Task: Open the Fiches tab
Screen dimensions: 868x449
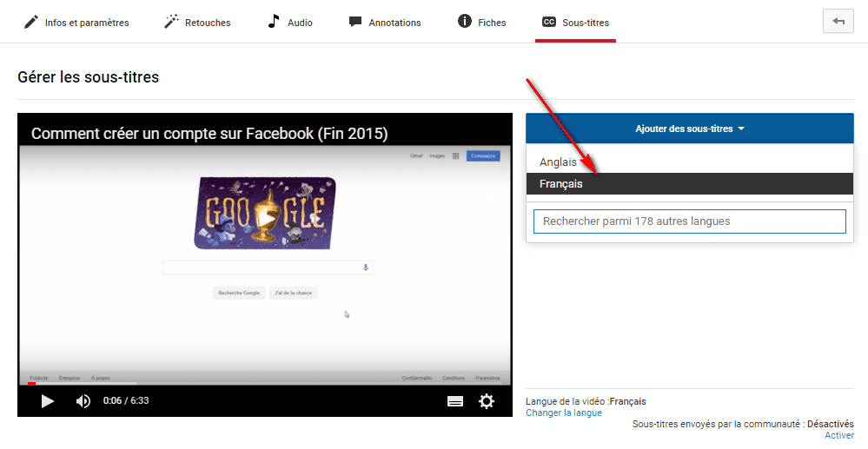Action: click(x=482, y=23)
